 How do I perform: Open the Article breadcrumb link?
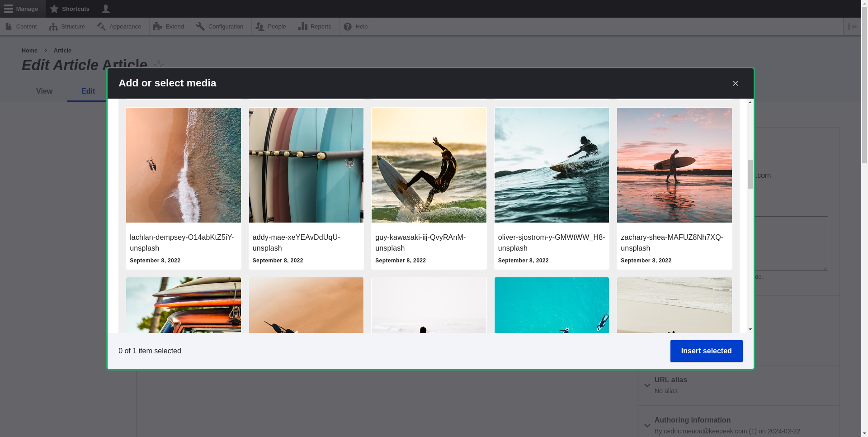click(62, 51)
